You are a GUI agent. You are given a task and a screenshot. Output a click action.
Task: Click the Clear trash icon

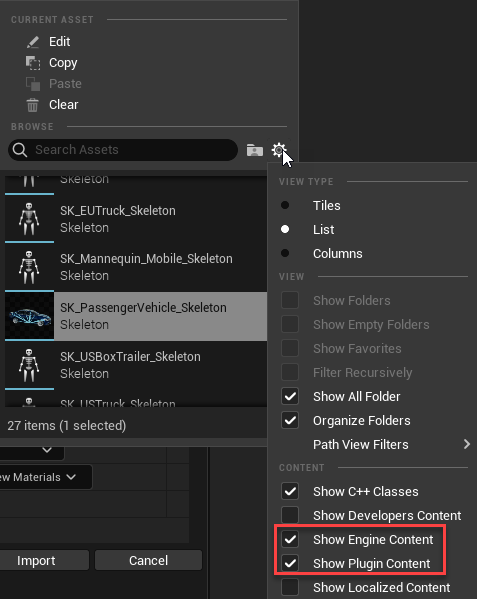coord(32,105)
